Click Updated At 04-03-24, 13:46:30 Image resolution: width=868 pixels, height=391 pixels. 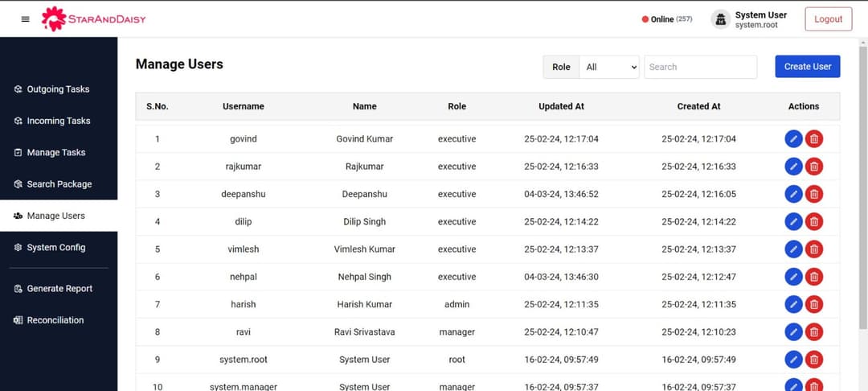[x=561, y=277]
